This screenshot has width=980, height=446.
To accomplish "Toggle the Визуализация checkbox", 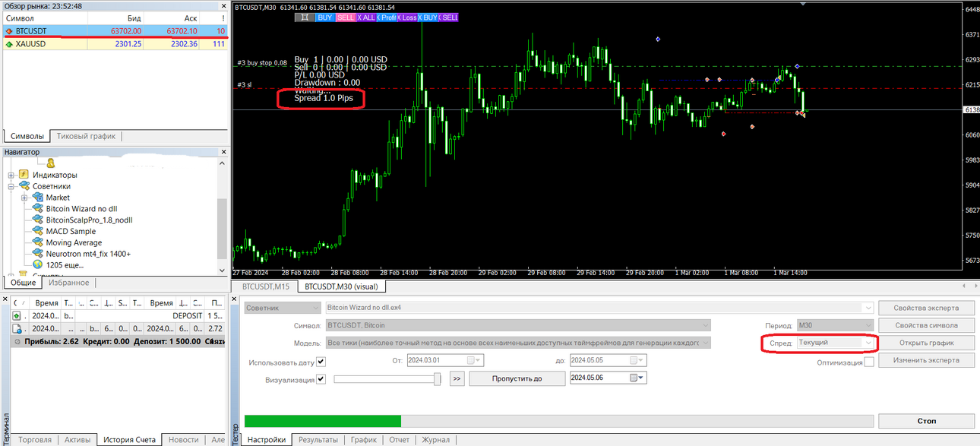I will 321,379.
